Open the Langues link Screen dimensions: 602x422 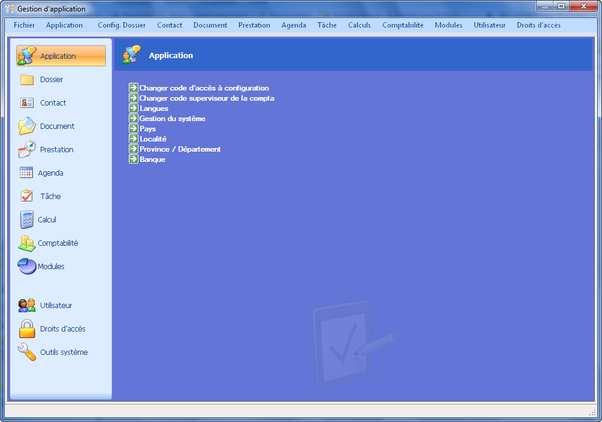point(154,108)
